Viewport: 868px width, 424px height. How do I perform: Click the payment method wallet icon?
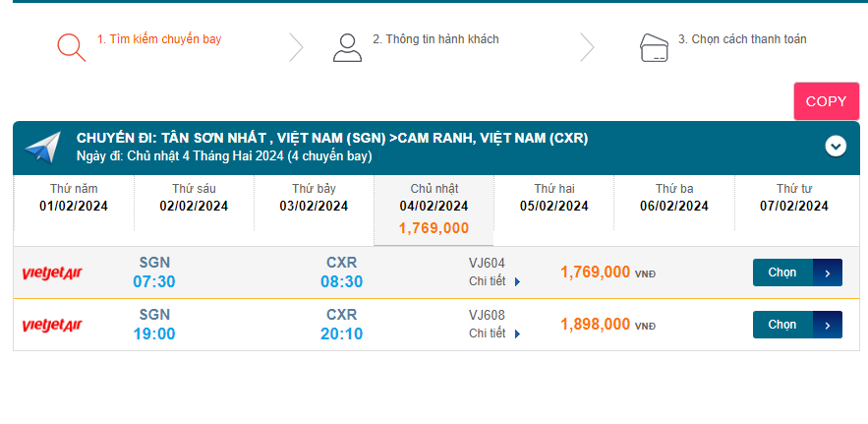pyautogui.click(x=655, y=47)
